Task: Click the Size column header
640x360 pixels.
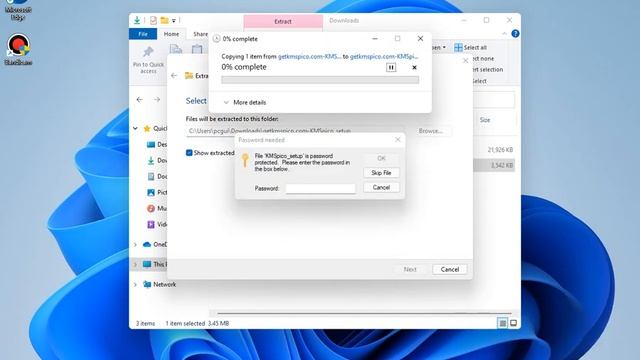Action: [x=485, y=120]
